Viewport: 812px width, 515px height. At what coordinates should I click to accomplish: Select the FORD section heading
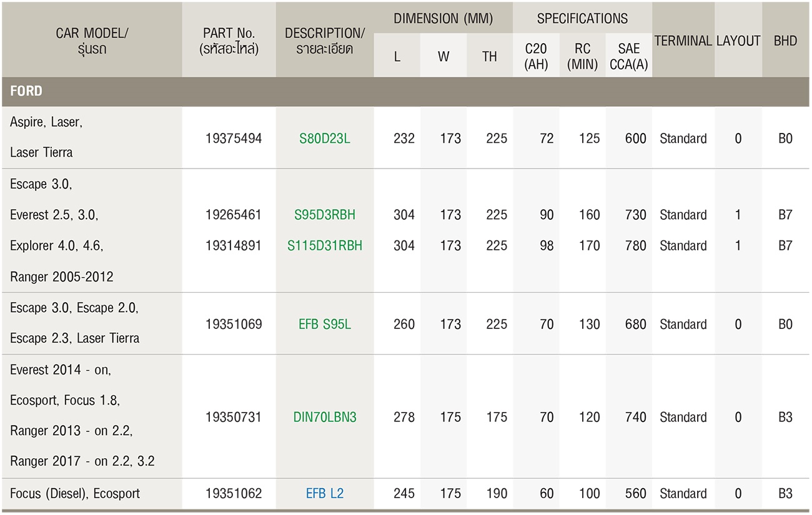(26, 91)
